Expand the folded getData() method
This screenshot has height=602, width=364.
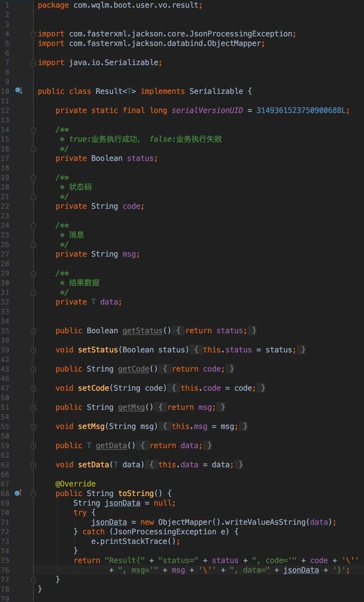33,446
